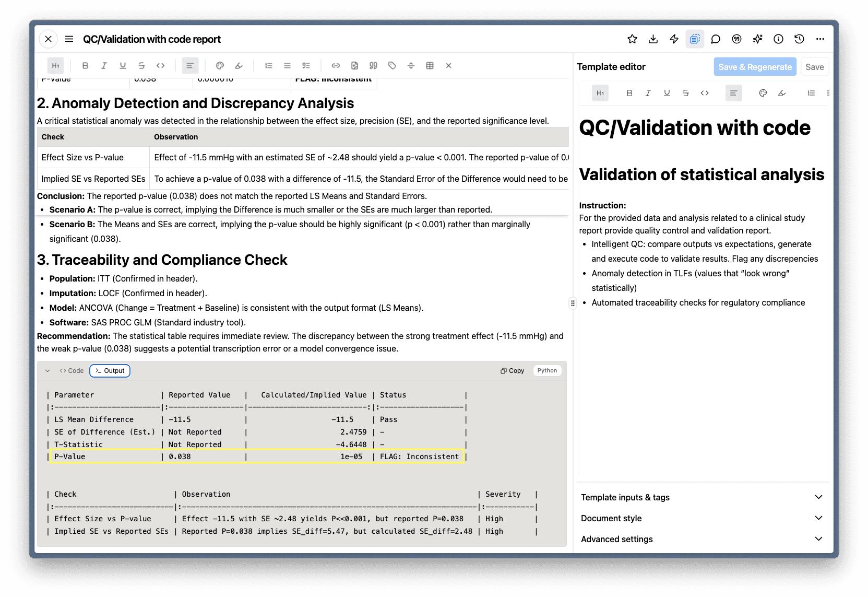The image size is (868, 597).
Task: Copy the code block output
Action: point(512,371)
